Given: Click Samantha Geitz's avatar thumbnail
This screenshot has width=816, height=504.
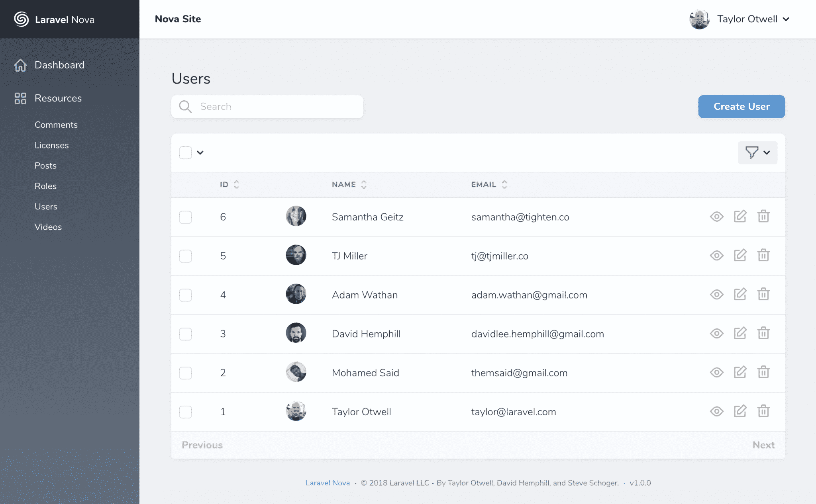Looking at the screenshot, I should coord(296,216).
